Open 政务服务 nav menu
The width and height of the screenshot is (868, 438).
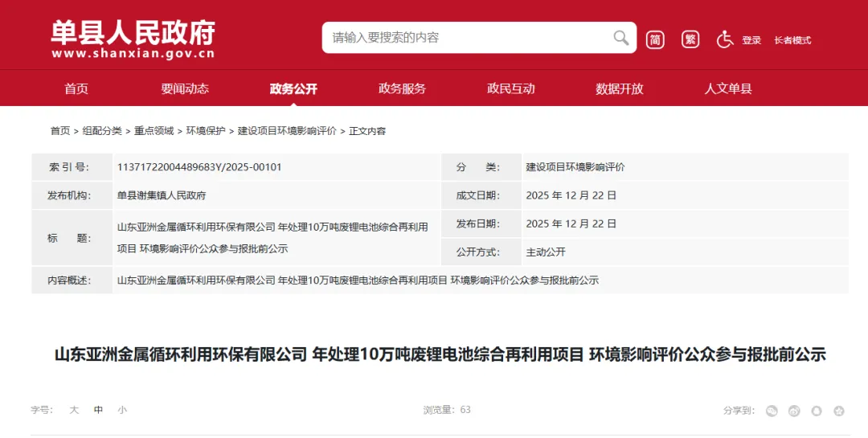[402, 88]
